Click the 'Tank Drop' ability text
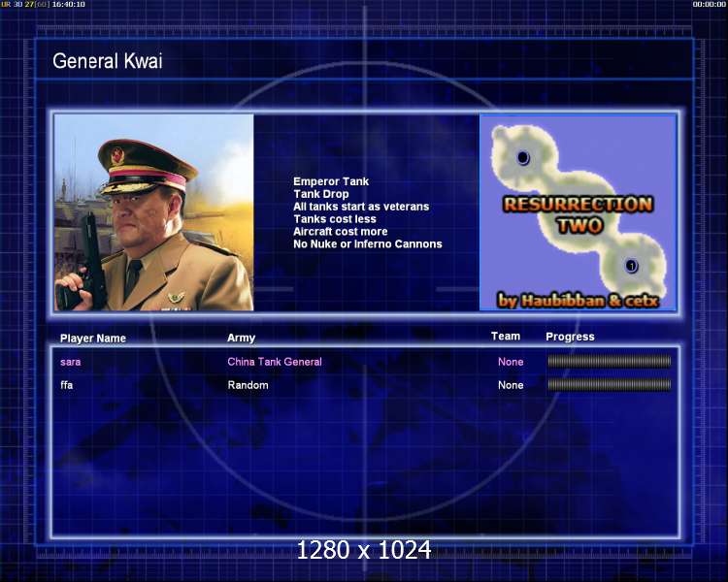 tap(321, 194)
